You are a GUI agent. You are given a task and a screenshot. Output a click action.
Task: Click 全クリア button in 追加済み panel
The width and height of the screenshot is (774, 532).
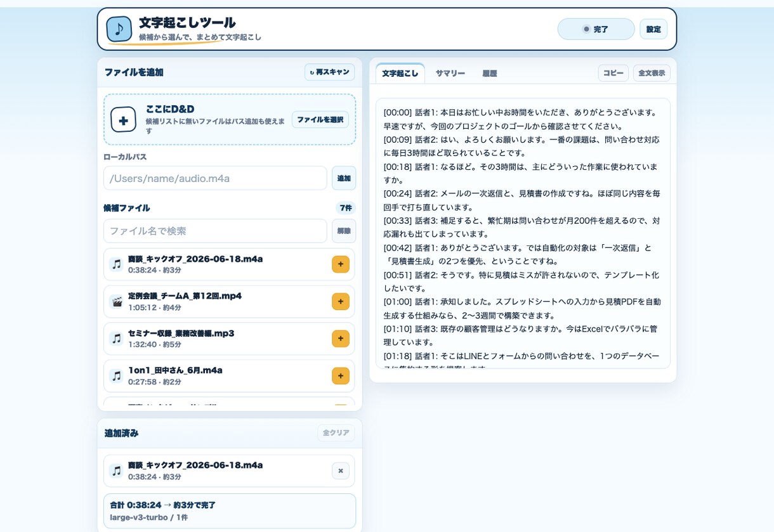(x=336, y=432)
